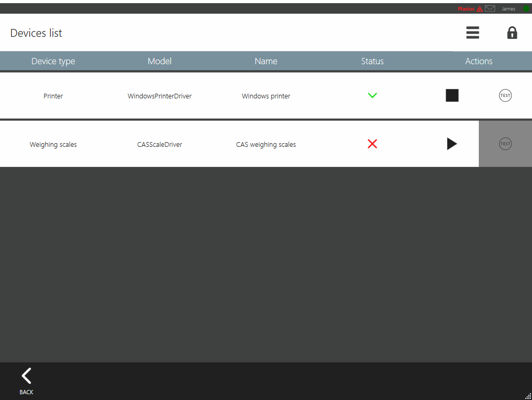Click the window resize grip corner
This screenshot has width=532, height=400.
528,396
